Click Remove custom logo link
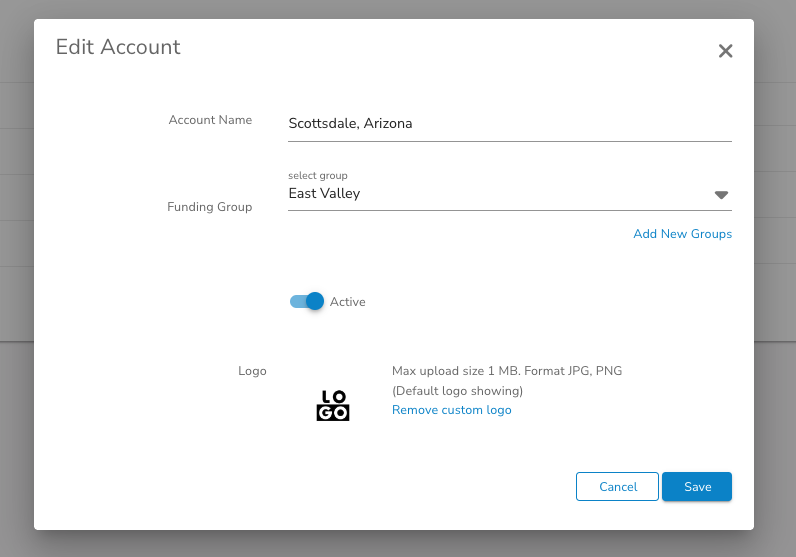Image resolution: width=796 pixels, height=557 pixels. point(451,410)
